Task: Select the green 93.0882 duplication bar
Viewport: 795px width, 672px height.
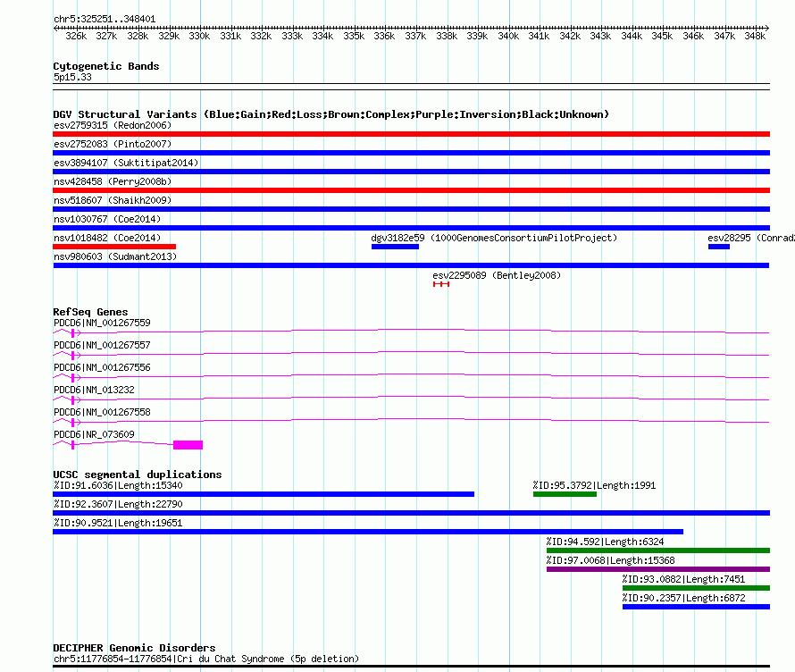Action: [696, 588]
